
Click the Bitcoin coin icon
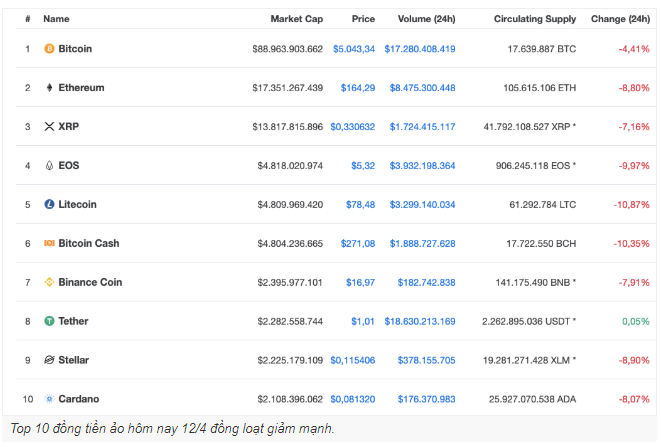point(49,49)
